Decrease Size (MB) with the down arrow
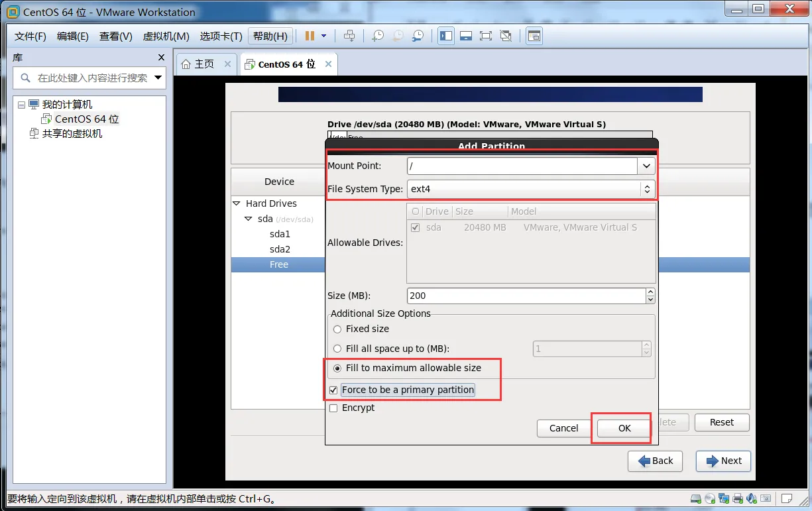The width and height of the screenshot is (812, 511). tap(651, 300)
